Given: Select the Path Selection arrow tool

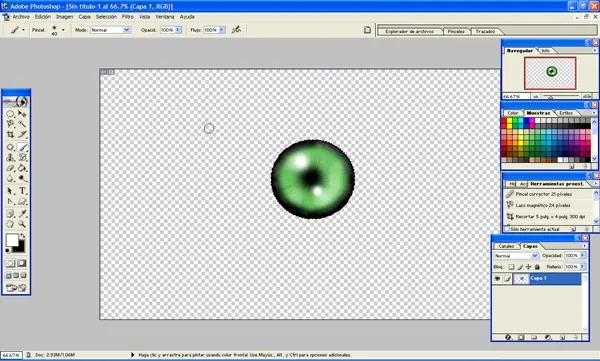Looking at the screenshot, I should [10, 191].
